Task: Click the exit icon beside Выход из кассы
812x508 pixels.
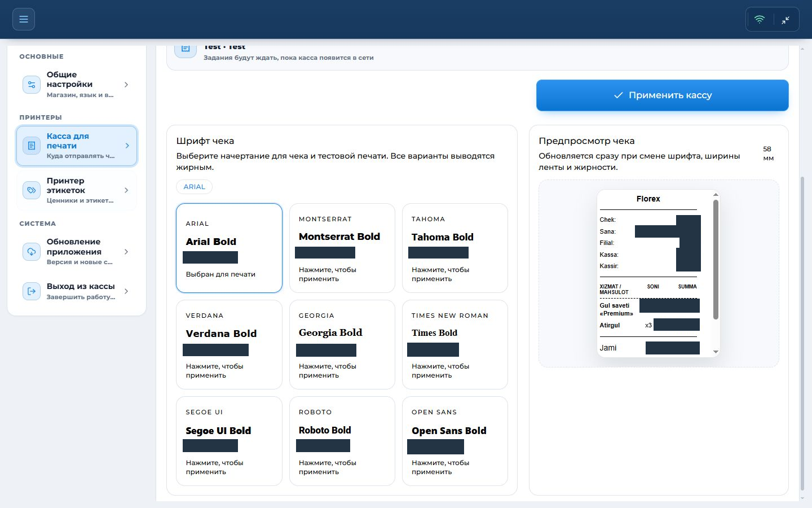Action: pyautogui.click(x=32, y=291)
